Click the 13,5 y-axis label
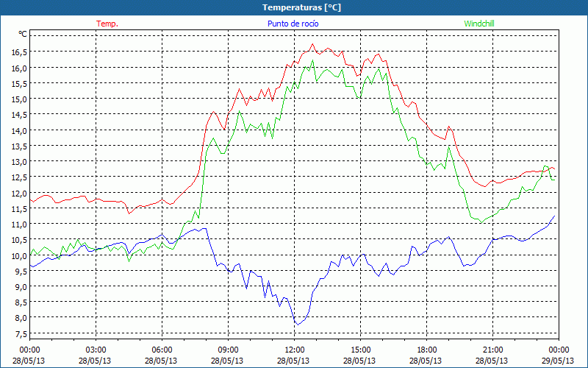 pos(19,146)
